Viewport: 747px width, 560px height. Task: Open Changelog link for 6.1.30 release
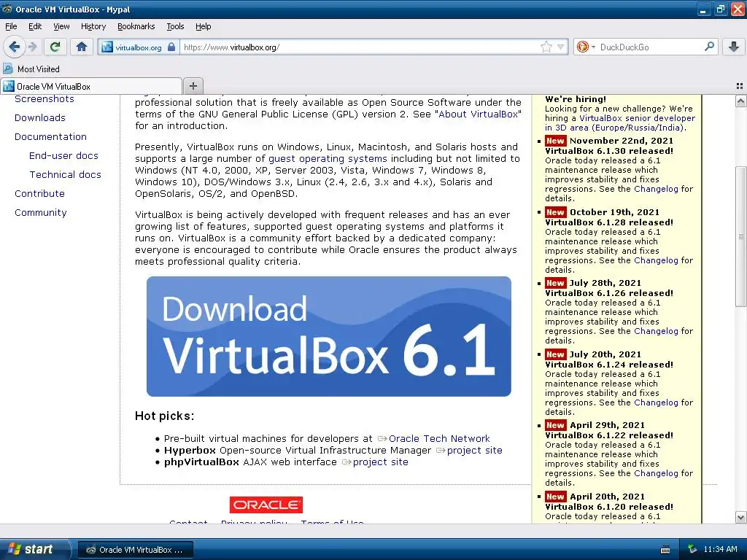656,189
